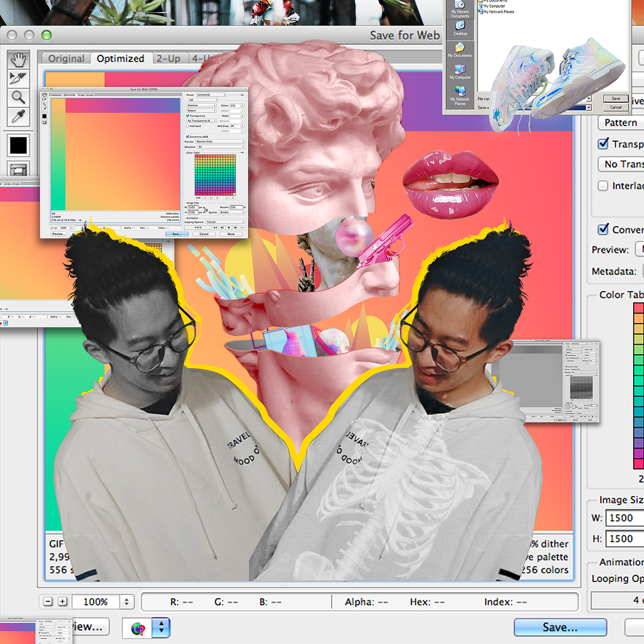Open the GIF format dropdown in the small window
Image resolution: width=644 pixels, height=644 pixels.
pos(203,100)
